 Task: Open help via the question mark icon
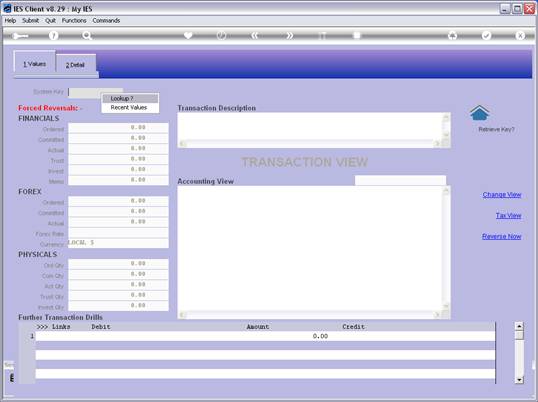click(53, 35)
